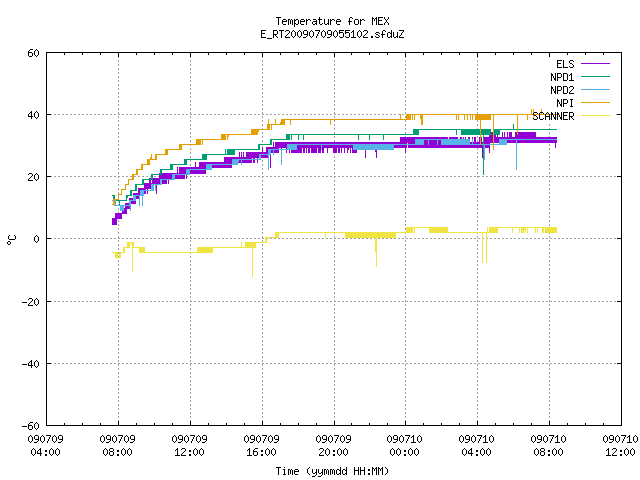This screenshot has width=640, height=480.
Task: Click the y-axis tick label 60
Action: [x=33, y=53]
